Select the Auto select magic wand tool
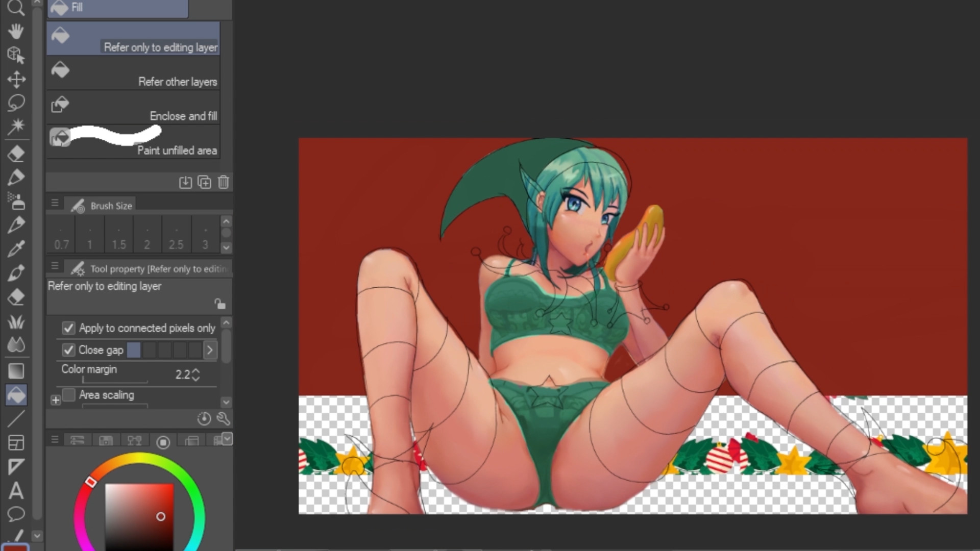Image resolution: width=980 pixels, height=551 pixels. [x=16, y=126]
